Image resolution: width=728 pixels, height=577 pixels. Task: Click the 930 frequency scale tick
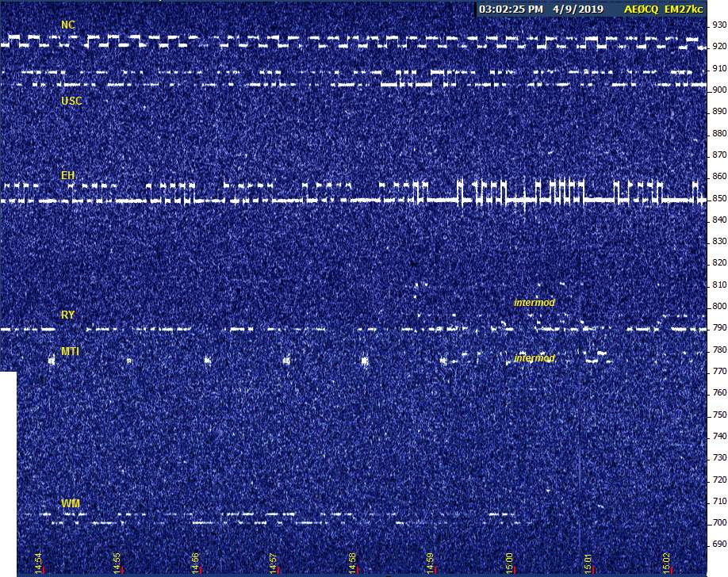(x=717, y=25)
